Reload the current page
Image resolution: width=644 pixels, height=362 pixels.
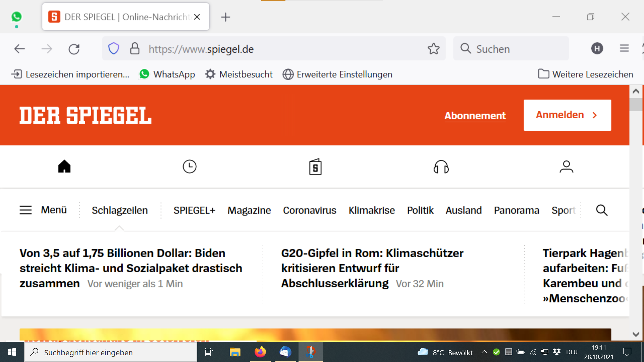click(x=74, y=49)
